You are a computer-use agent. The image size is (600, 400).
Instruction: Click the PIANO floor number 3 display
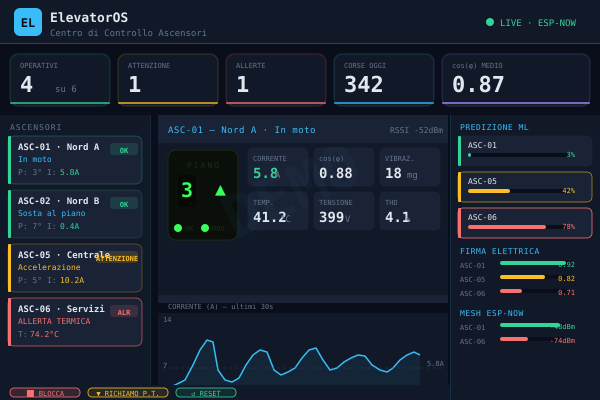pos(187,190)
